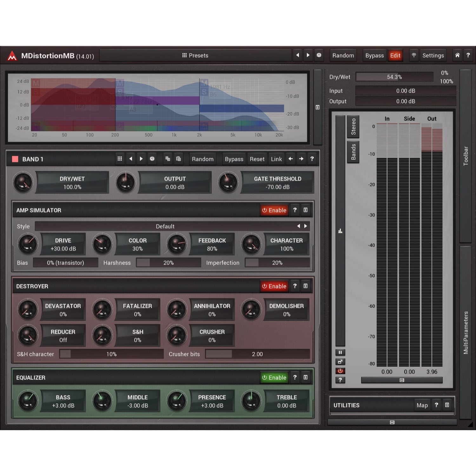The image size is (476, 476).
Task: Go to next global preset arrow
Action: 308,55
